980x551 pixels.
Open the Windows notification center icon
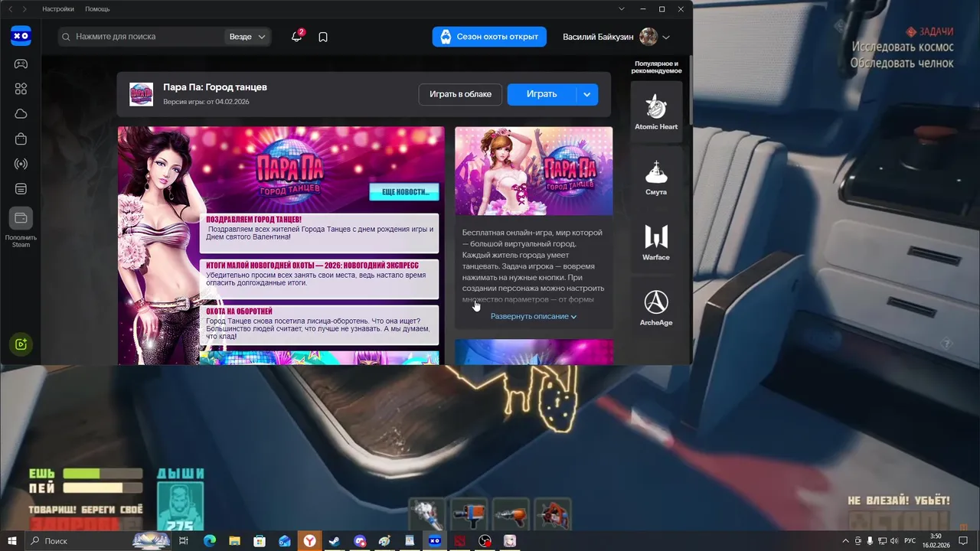(x=964, y=541)
